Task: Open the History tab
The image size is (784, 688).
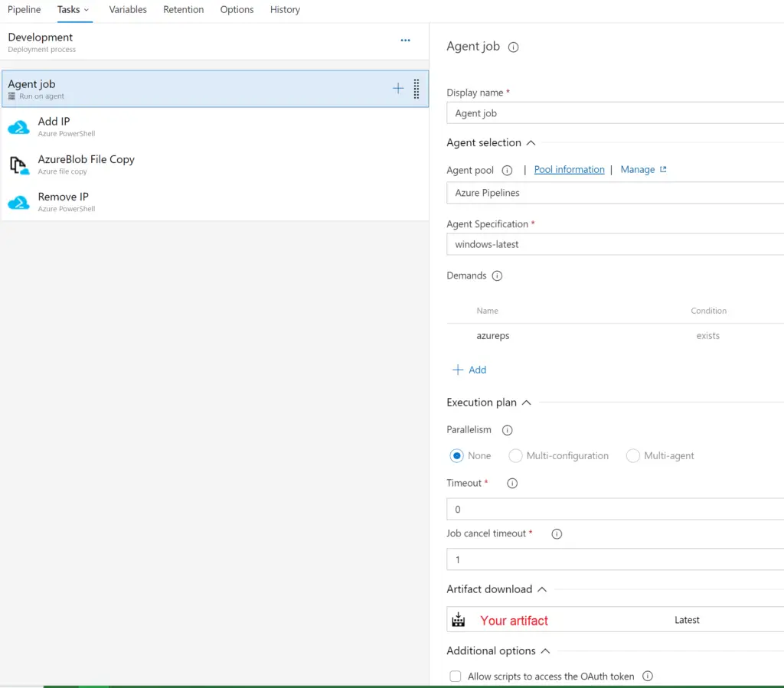Action: pos(285,9)
